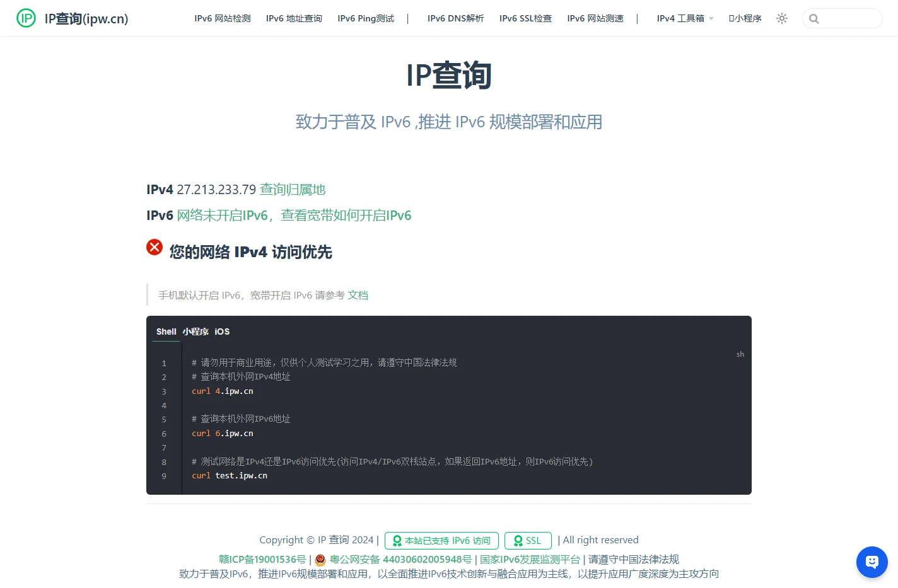The height and width of the screenshot is (588, 898).
Task: Click the 查询归属地 link
Action: pos(293,190)
